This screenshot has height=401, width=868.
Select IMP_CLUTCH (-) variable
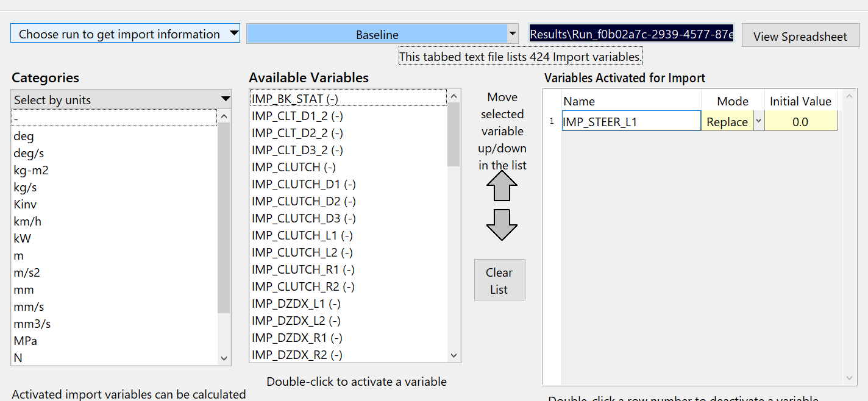[x=348, y=167]
